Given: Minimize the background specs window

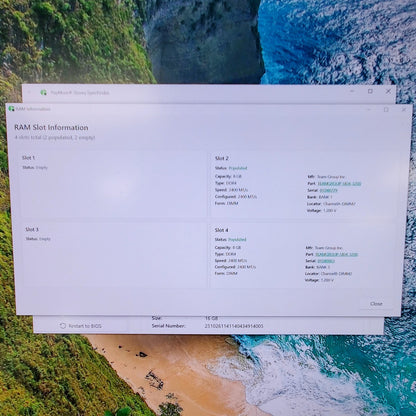Looking at the screenshot, I should 352,91.
